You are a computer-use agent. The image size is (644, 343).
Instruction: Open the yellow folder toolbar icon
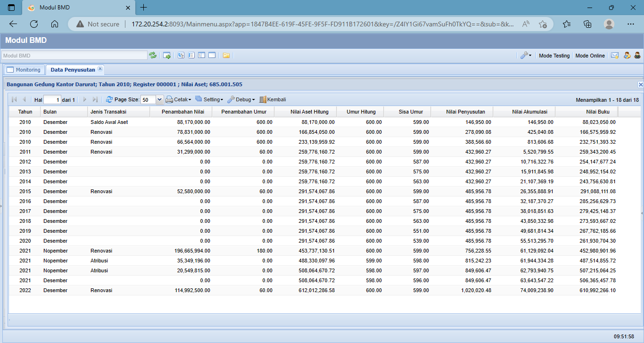click(226, 55)
